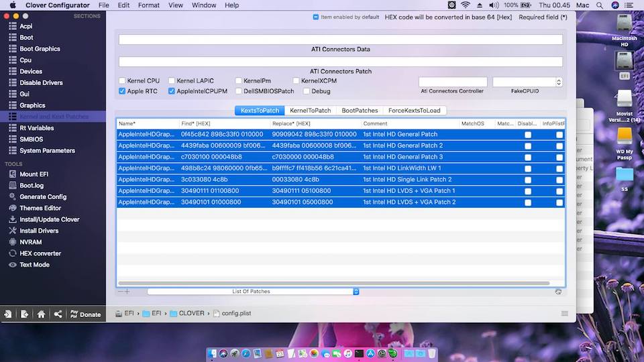Open the Generate Config tool
Image resolution: width=644 pixels, height=362 pixels.
click(43, 196)
